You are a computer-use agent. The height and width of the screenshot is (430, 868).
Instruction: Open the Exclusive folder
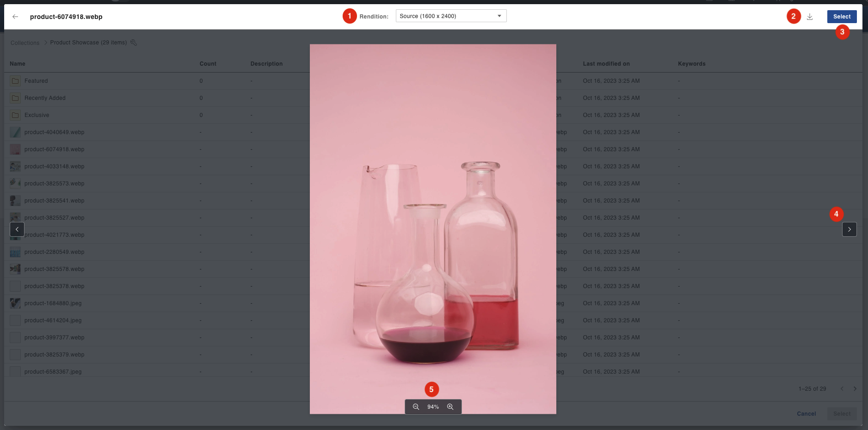[37, 115]
